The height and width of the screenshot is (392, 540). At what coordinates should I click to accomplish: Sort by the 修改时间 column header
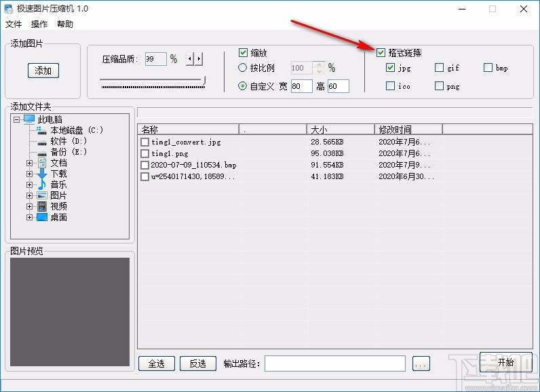pyautogui.click(x=408, y=130)
